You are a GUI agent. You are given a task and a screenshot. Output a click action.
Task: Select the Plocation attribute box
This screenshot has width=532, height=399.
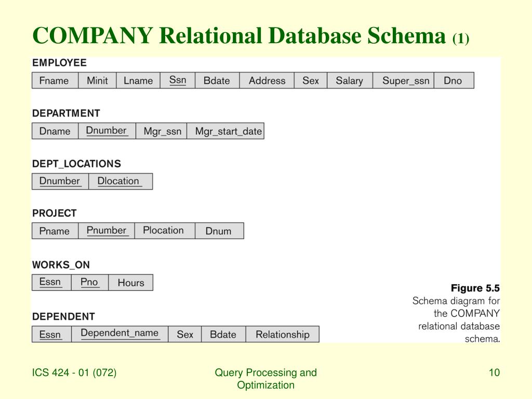165,231
